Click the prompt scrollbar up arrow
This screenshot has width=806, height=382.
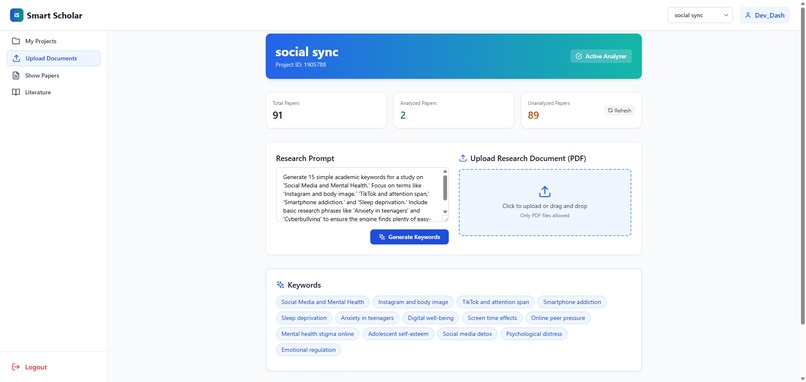pyautogui.click(x=445, y=171)
